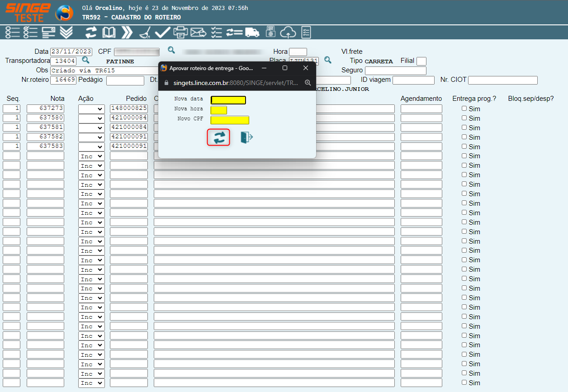Click the printer icon

(x=180, y=33)
